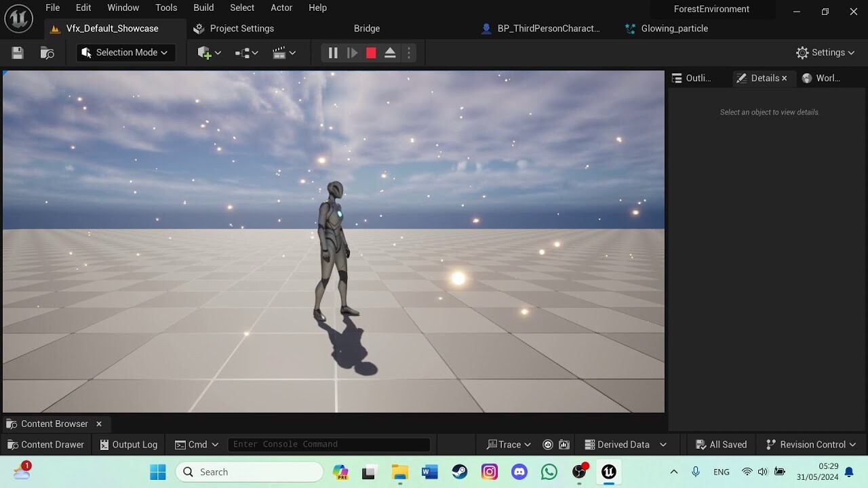Viewport: 868px width, 488px height.
Task: Click the Content Drawer button
Action: 45,444
